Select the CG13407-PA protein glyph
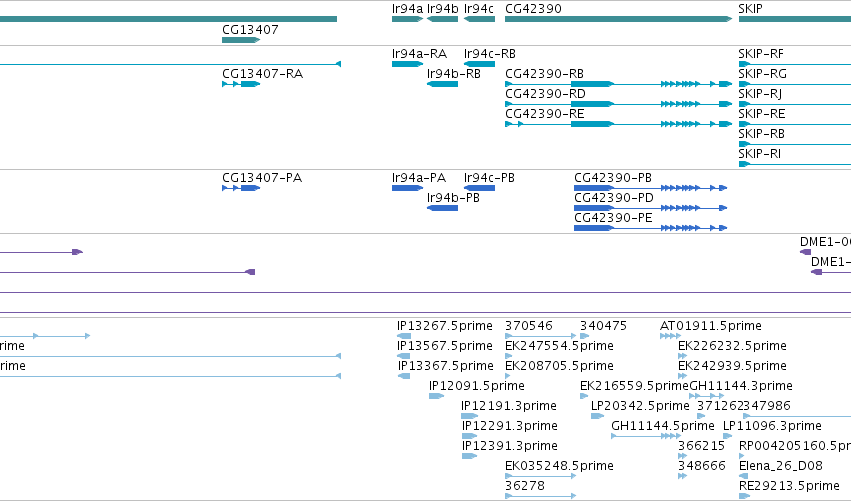The width and height of the screenshot is (851, 501). tap(241, 188)
